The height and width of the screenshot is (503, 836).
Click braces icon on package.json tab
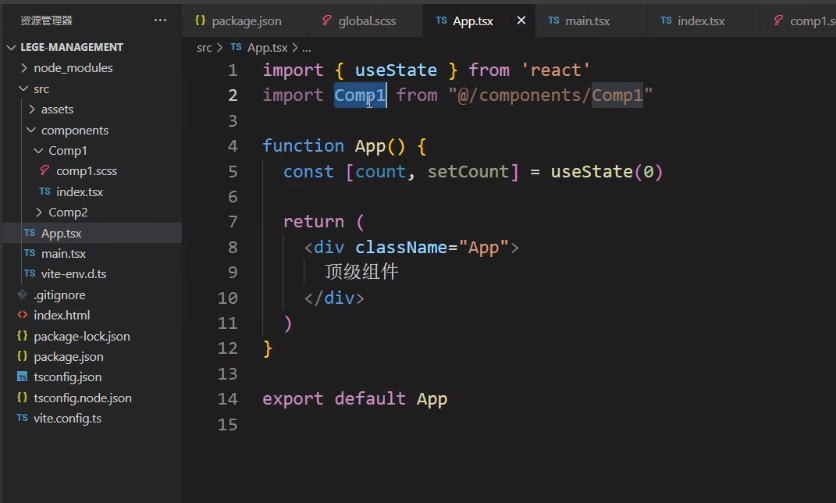coord(200,20)
